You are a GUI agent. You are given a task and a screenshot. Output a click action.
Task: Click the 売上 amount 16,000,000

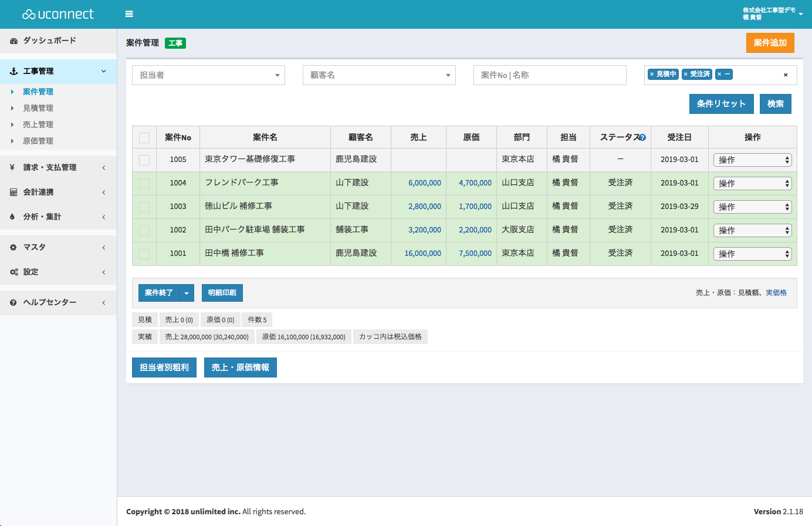(423, 254)
